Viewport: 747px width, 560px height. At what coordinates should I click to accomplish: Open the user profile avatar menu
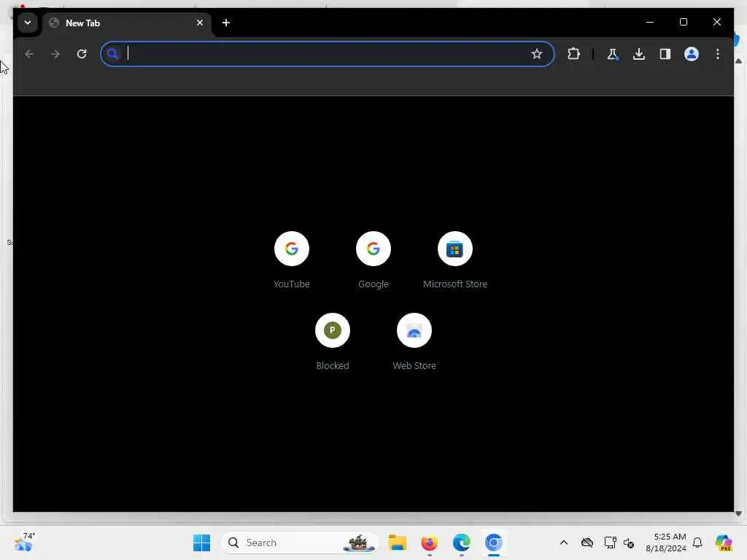click(x=692, y=54)
